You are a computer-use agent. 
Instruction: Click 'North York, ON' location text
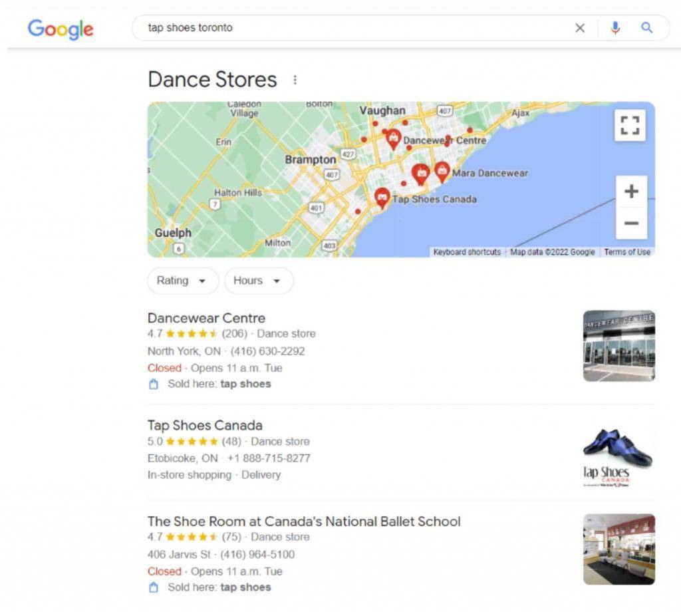184,351
